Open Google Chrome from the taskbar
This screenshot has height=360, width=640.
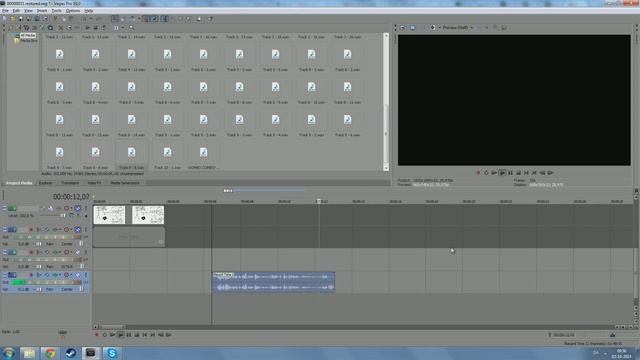point(50,353)
